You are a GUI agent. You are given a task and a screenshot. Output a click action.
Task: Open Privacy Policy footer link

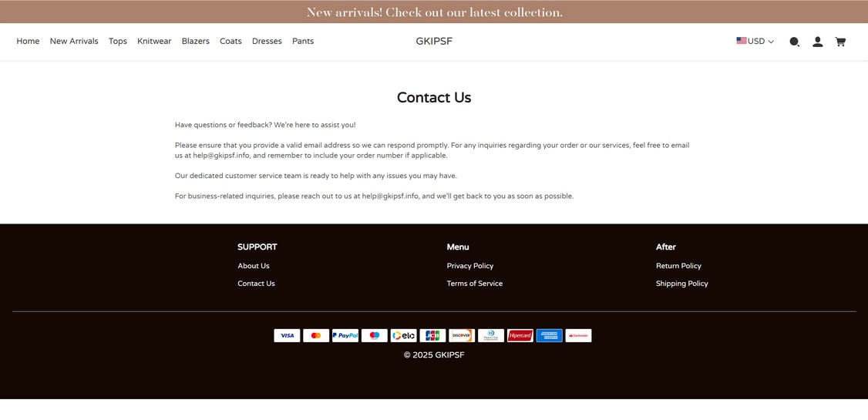click(x=470, y=266)
